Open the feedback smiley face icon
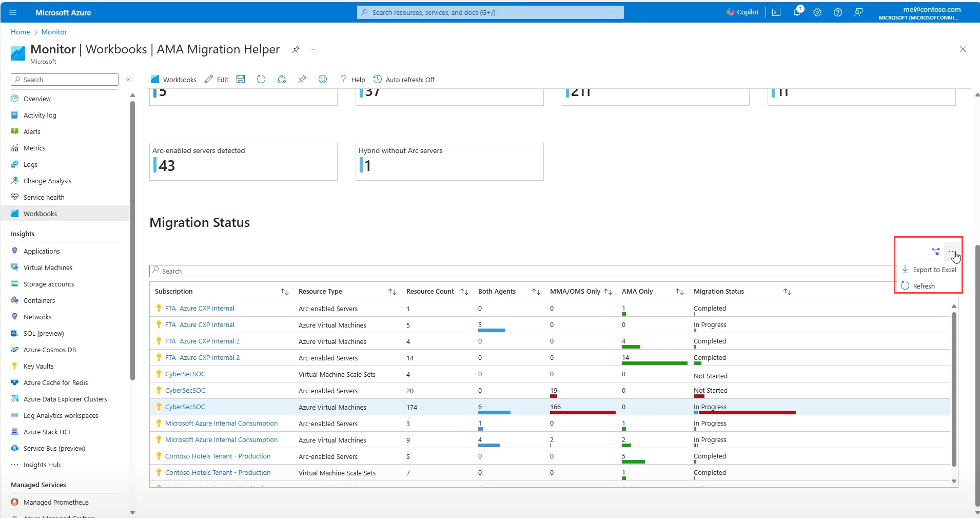980x518 pixels. pos(323,79)
